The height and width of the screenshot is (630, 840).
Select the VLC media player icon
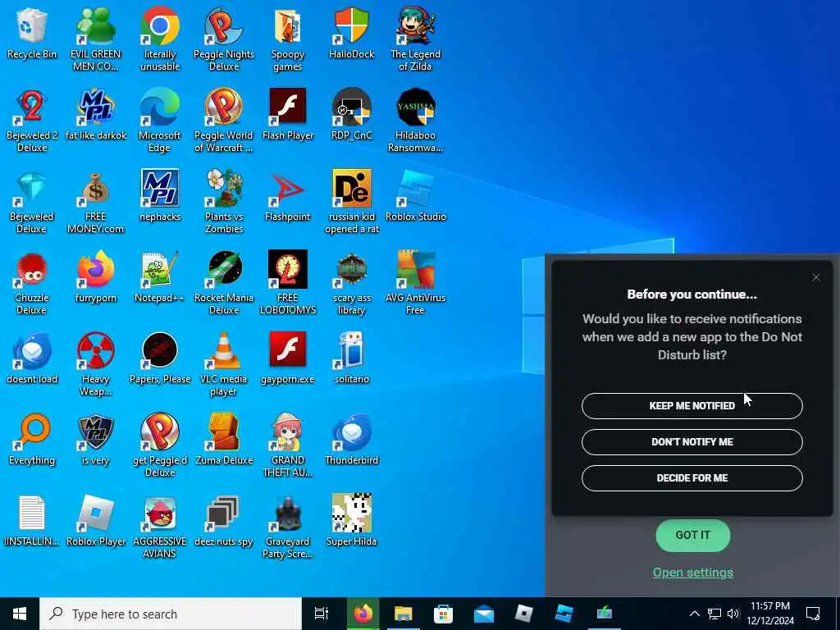tap(224, 350)
